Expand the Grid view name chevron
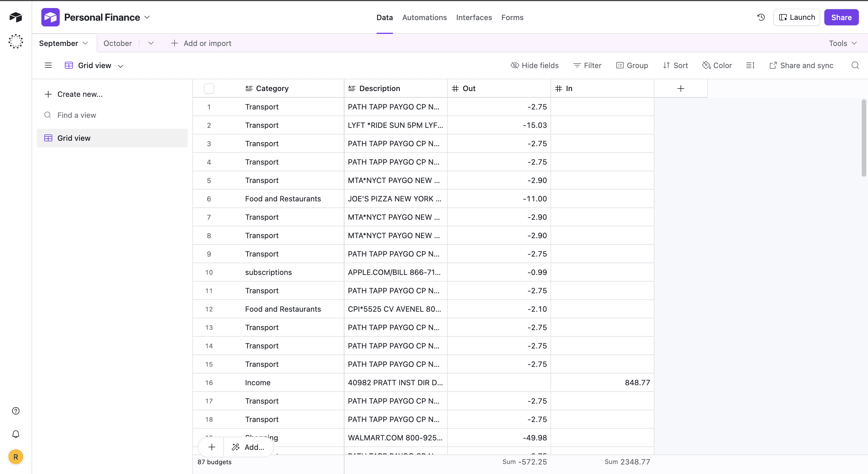868x474 pixels. click(x=120, y=66)
